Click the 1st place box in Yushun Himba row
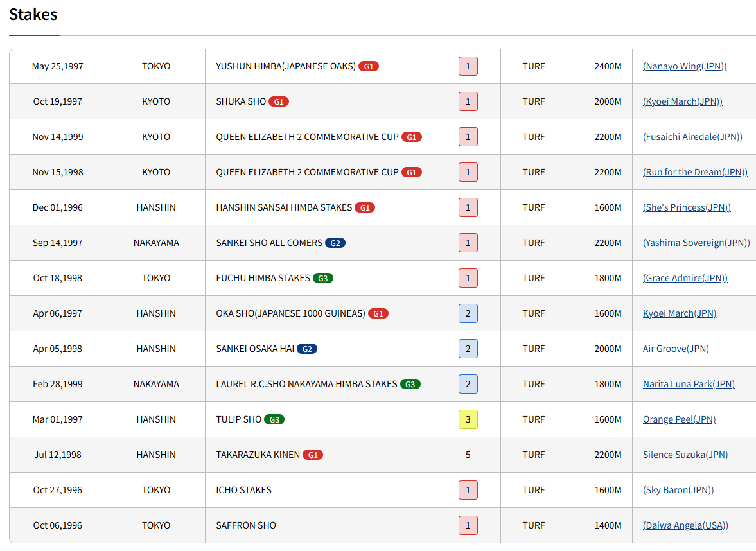The height and width of the screenshot is (551, 756). (x=468, y=67)
